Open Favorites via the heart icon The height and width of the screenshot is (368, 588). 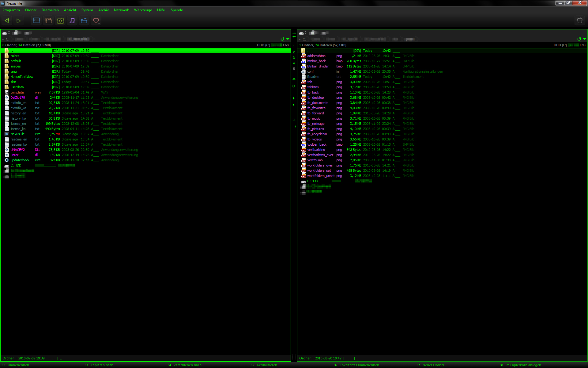[96, 20]
